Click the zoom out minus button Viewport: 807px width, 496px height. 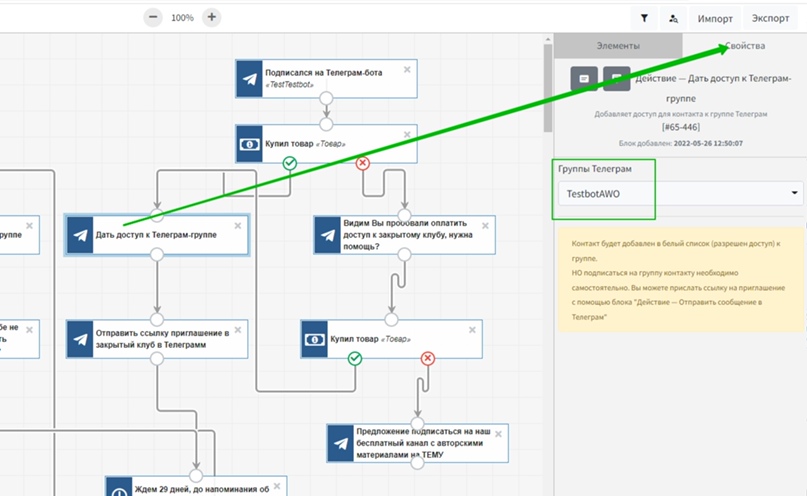pyautogui.click(x=152, y=17)
